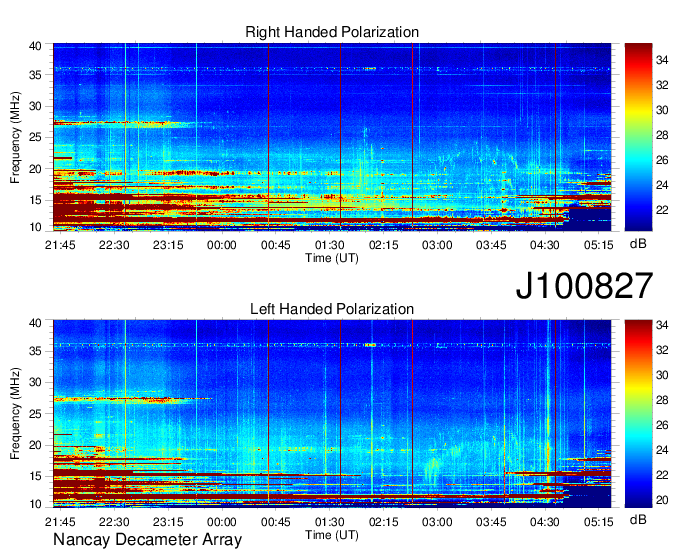
Task: Click the 01:30 tick under Right Handed plot
Action: tap(330, 245)
